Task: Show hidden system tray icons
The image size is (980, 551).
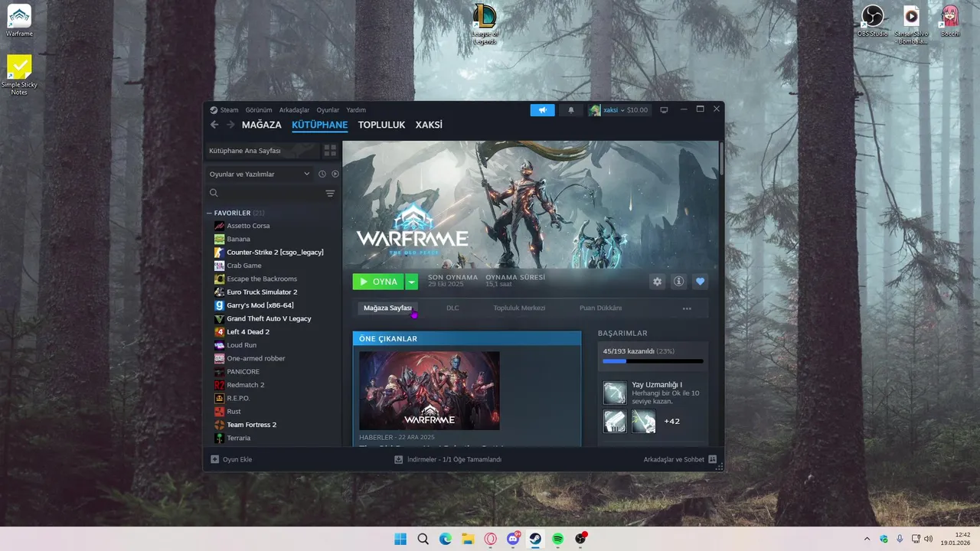Action: [867, 539]
